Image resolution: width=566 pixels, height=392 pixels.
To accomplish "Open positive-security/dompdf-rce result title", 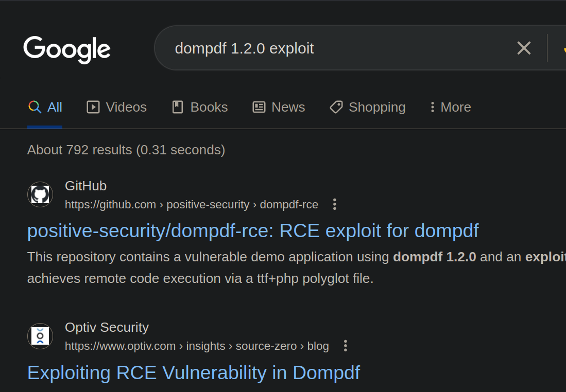I will pos(253,230).
